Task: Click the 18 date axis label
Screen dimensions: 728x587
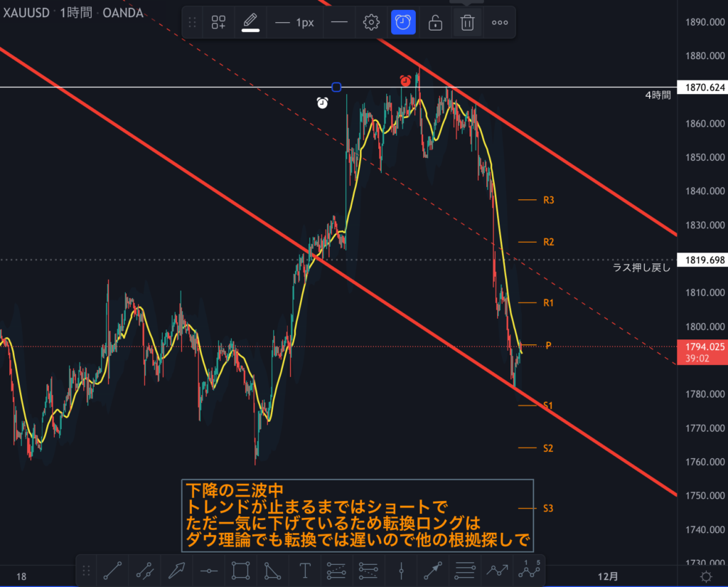Action: (x=21, y=577)
